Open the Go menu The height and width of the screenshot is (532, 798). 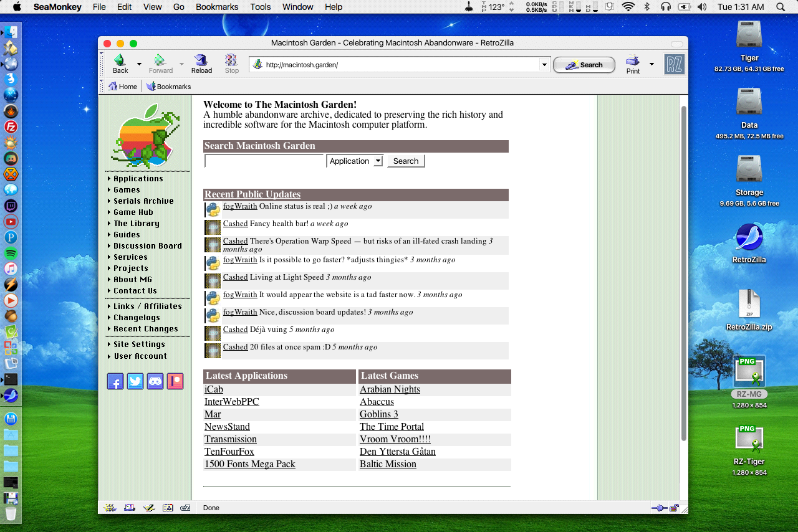pos(179,7)
